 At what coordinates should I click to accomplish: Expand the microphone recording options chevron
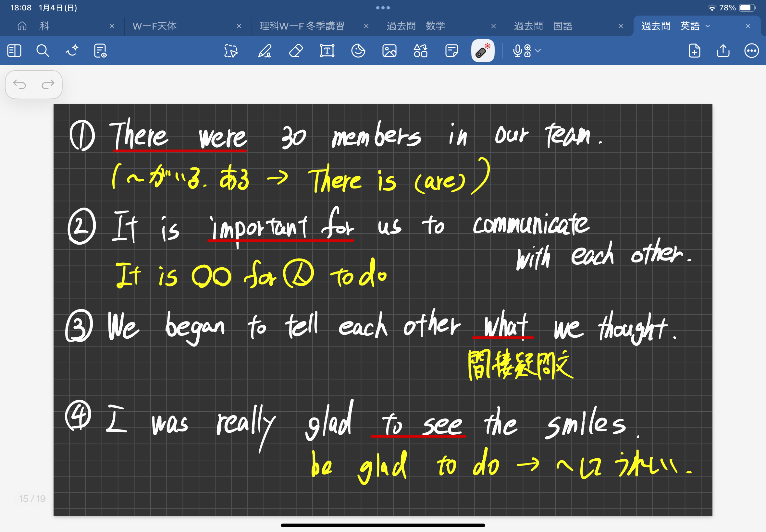pos(538,51)
